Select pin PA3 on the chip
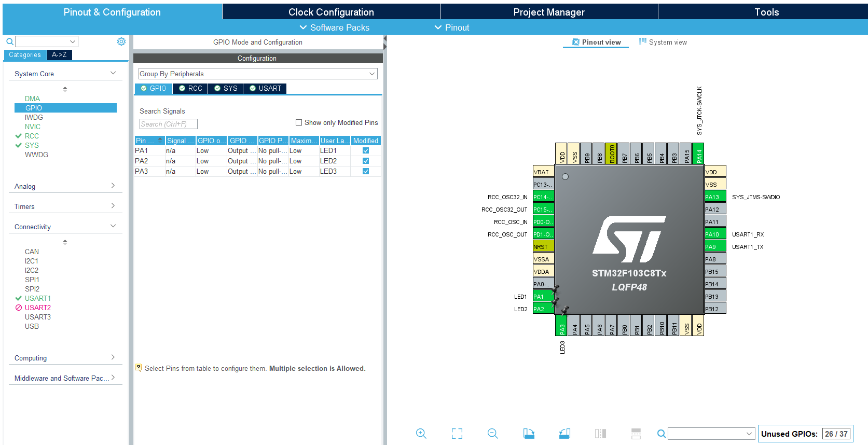This screenshot has width=868, height=445. coord(561,326)
